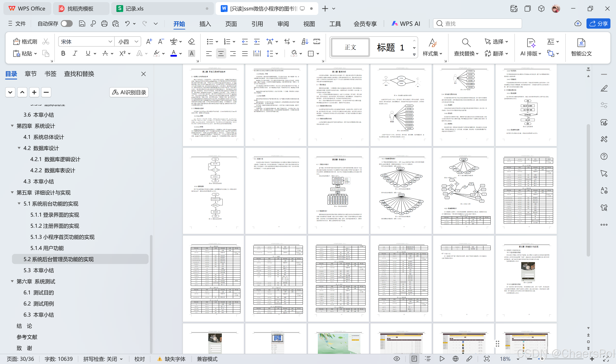Open the References (引用) ribbon tab
This screenshot has width=616, height=364.
257,24
